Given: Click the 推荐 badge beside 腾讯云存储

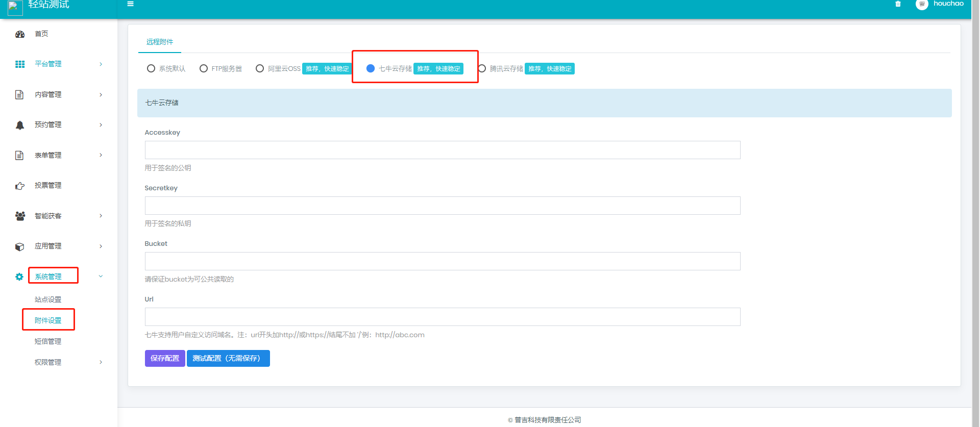Looking at the screenshot, I should pyautogui.click(x=550, y=68).
